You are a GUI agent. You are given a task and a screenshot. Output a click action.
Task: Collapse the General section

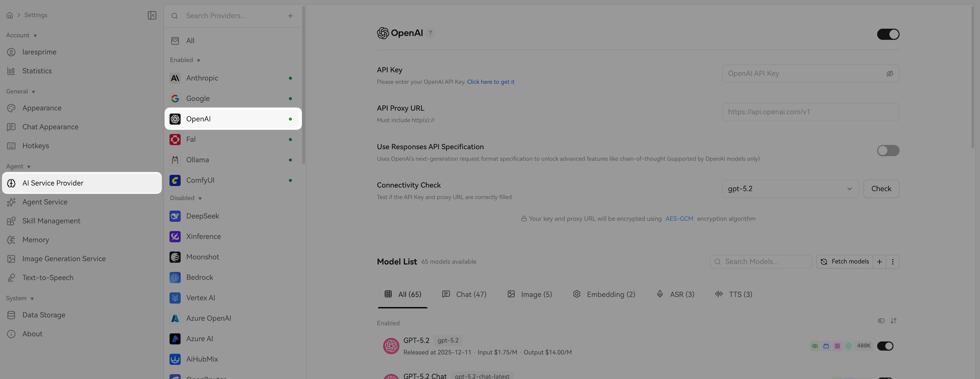coord(20,91)
